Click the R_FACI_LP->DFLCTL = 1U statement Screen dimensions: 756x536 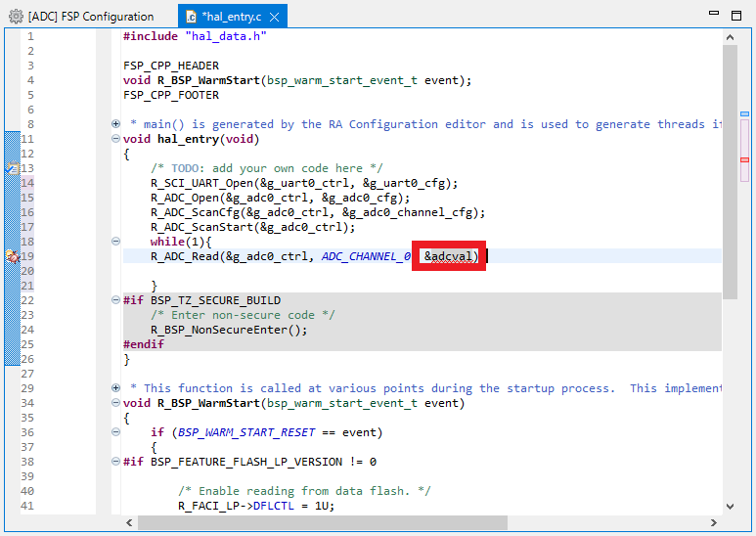click(x=256, y=506)
